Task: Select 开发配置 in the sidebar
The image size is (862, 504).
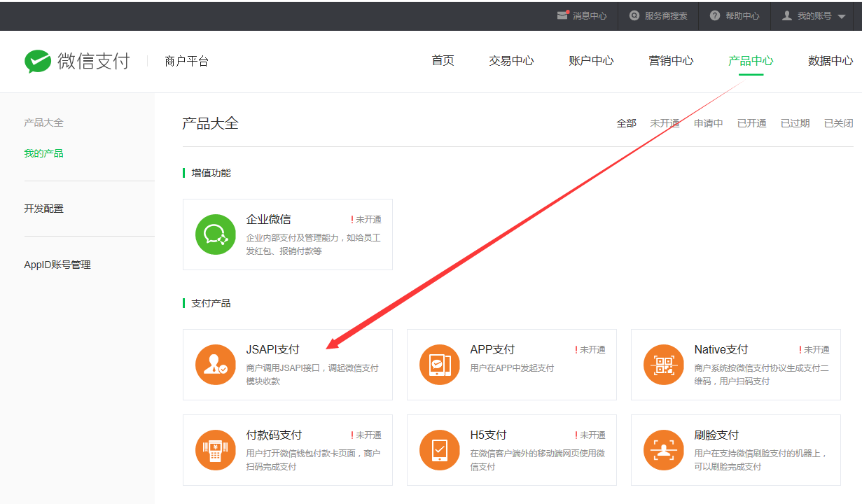Action: (43, 209)
